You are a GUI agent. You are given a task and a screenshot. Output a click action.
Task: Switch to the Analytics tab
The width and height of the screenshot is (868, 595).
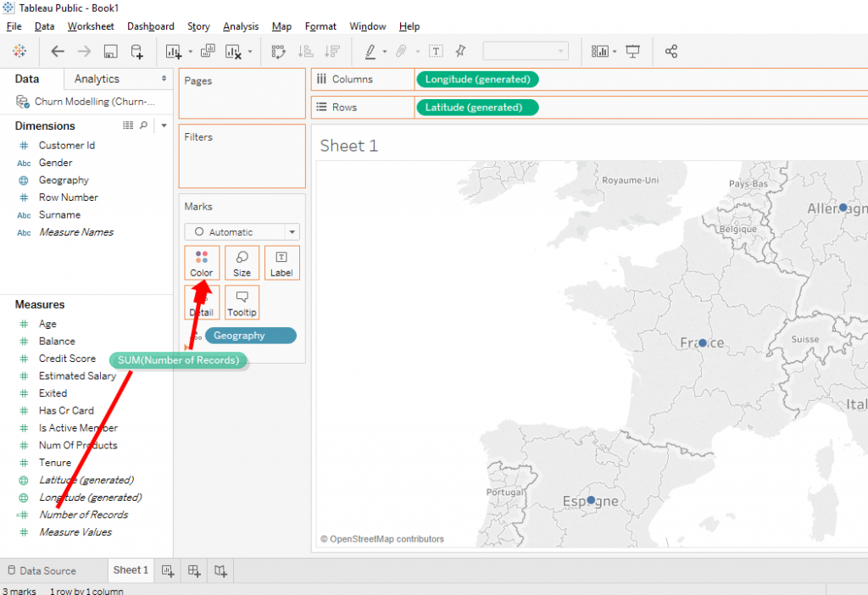97,79
